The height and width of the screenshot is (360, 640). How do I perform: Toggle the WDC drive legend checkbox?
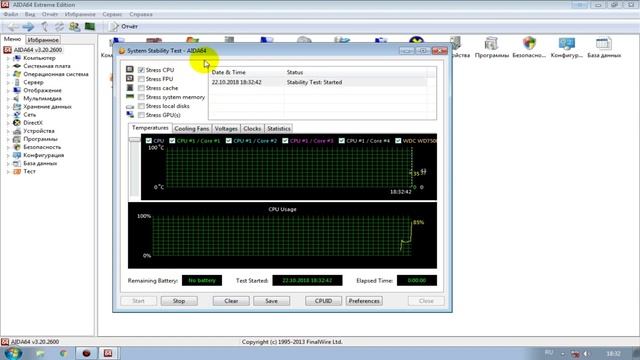pos(398,141)
